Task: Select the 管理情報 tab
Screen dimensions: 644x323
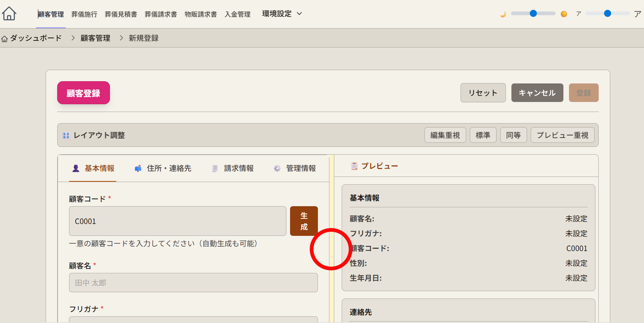Action: click(295, 168)
